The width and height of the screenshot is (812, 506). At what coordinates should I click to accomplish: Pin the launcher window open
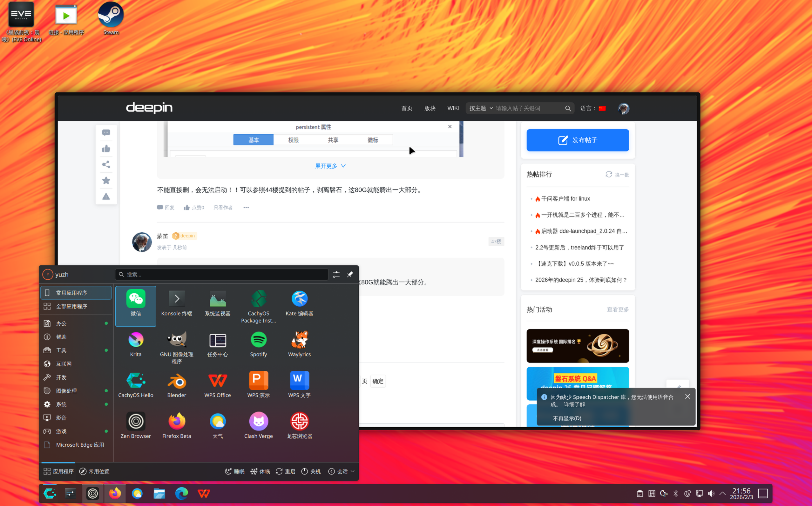(x=349, y=274)
